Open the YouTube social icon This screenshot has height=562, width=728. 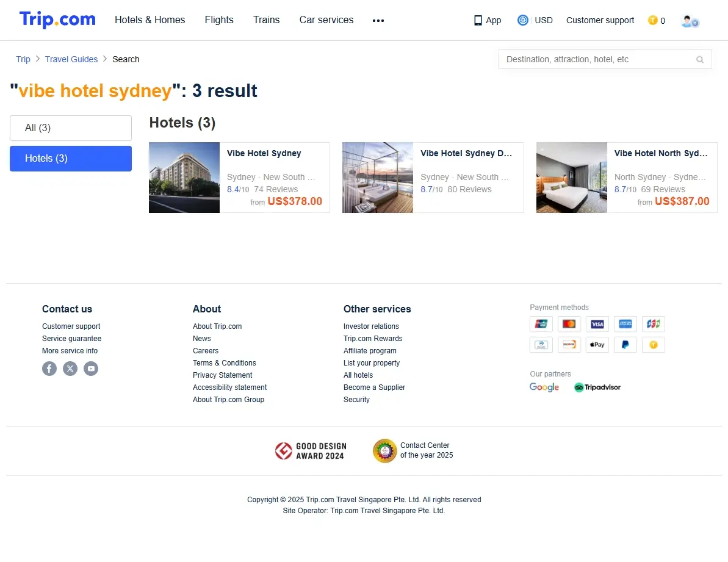tap(91, 369)
